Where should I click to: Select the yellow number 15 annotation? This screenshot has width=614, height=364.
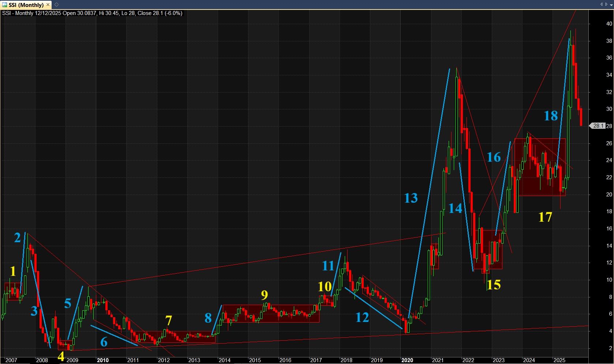tap(494, 285)
